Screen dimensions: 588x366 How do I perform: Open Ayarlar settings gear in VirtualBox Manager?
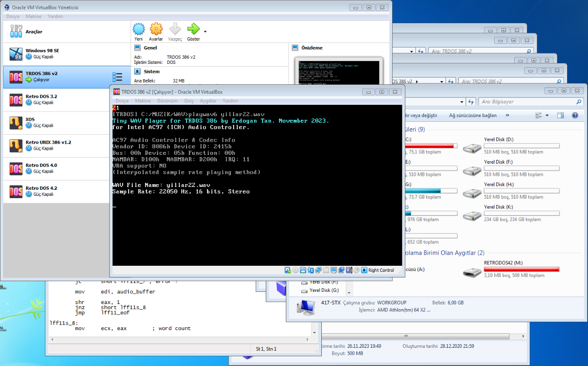tap(156, 29)
